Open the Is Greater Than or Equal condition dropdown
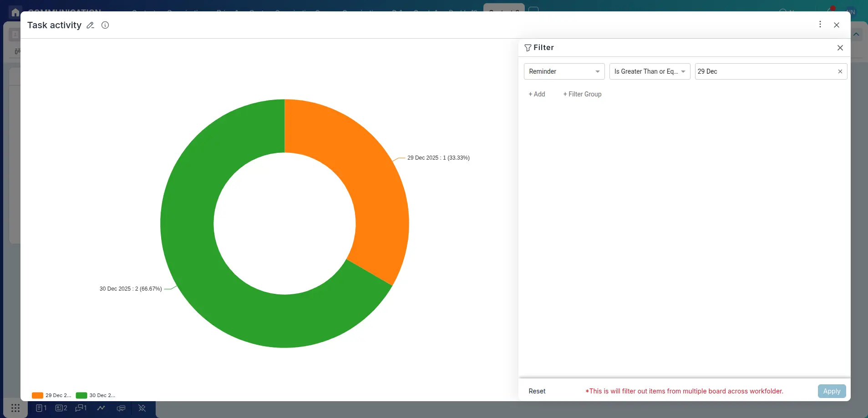 650,71
